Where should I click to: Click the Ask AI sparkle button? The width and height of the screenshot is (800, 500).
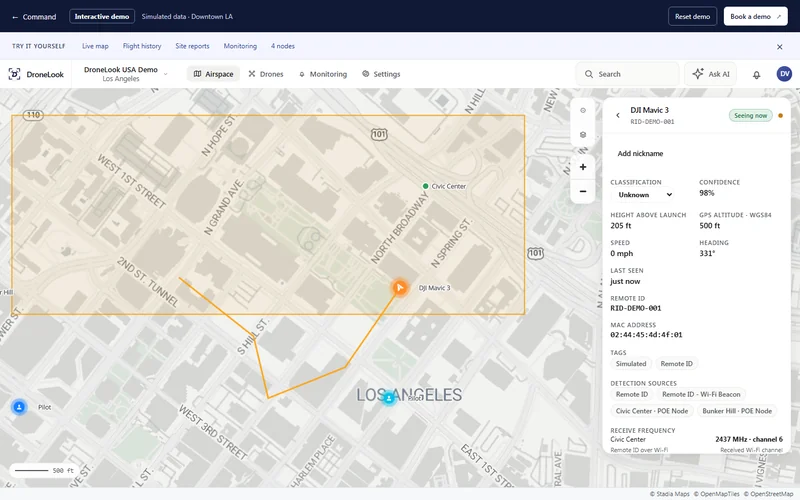tap(711, 74)
